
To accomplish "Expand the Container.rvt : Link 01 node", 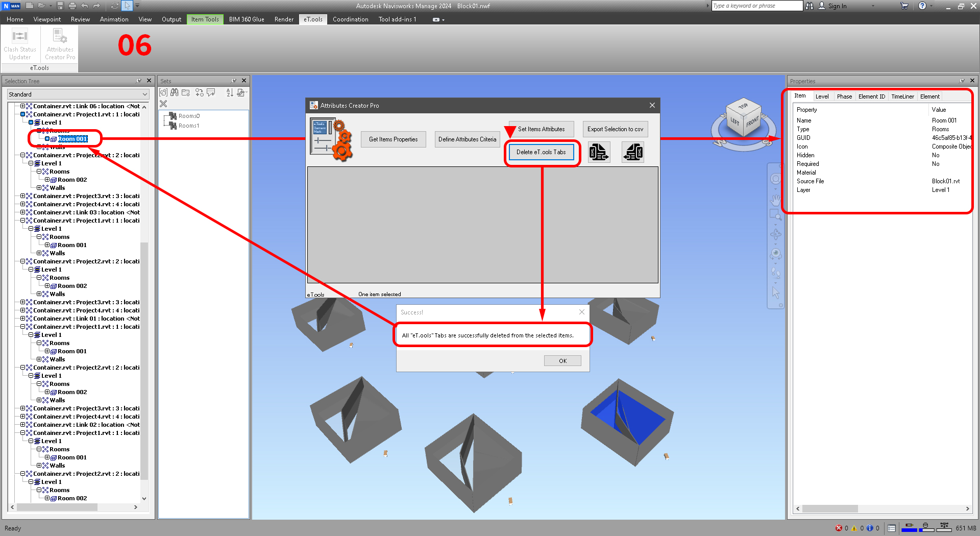I will pos(22,319).
